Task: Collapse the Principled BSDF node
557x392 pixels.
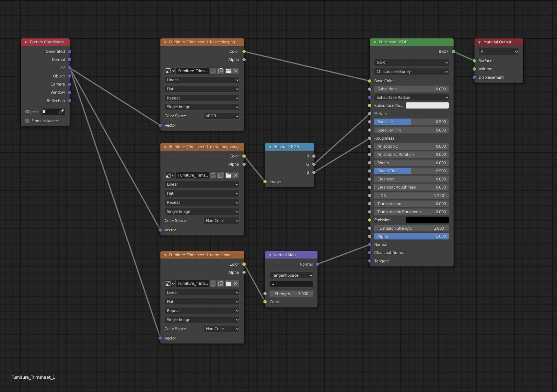Action: (x=375, y=42)
